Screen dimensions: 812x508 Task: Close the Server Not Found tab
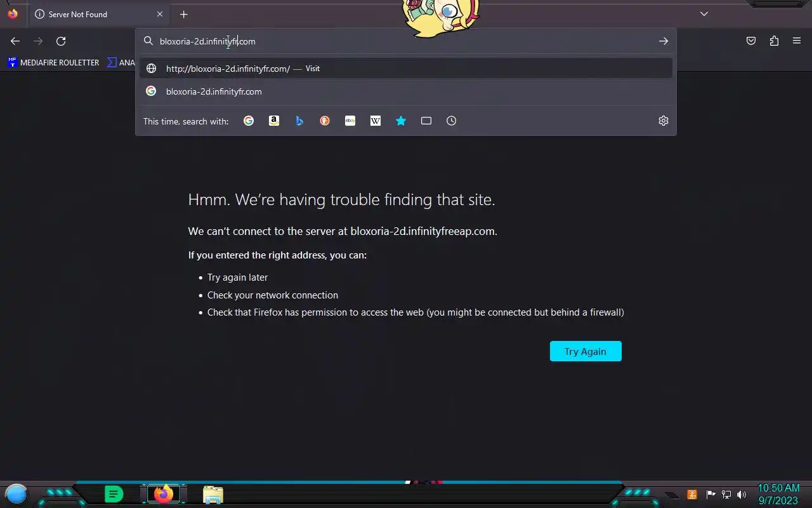(x=160, y=14)
